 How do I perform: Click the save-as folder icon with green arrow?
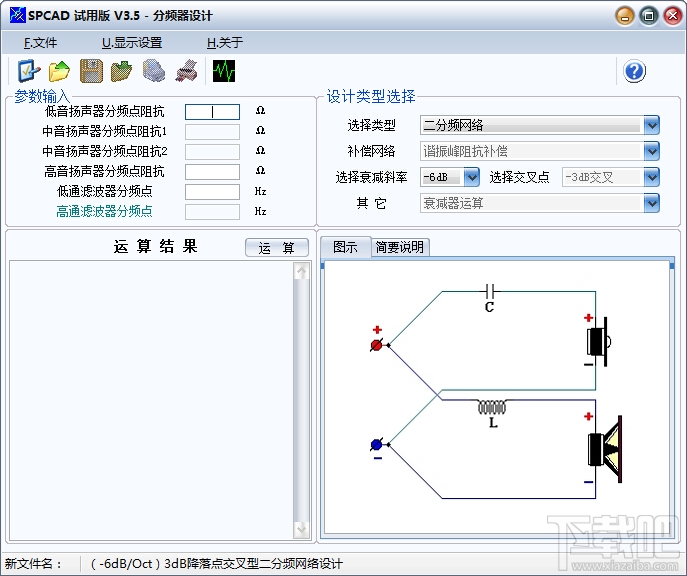(121, 71)
